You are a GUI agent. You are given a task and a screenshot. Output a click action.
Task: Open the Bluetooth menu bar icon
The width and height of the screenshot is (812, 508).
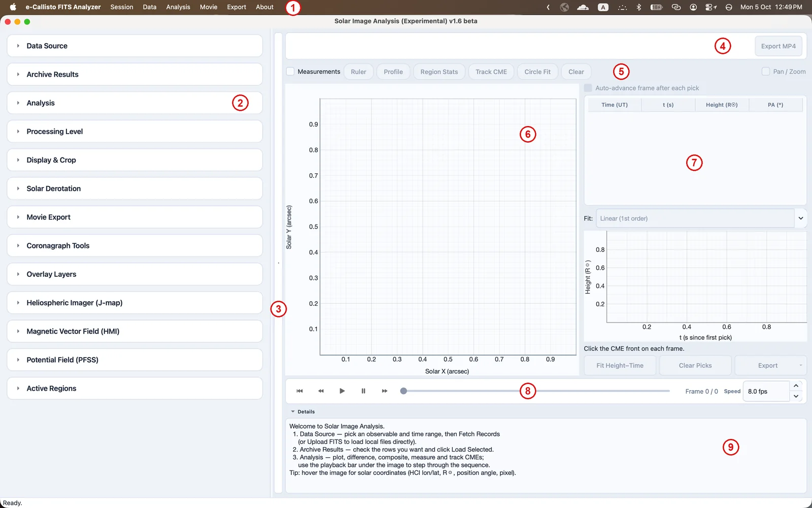pyautogui.click(x=639, y=7)
